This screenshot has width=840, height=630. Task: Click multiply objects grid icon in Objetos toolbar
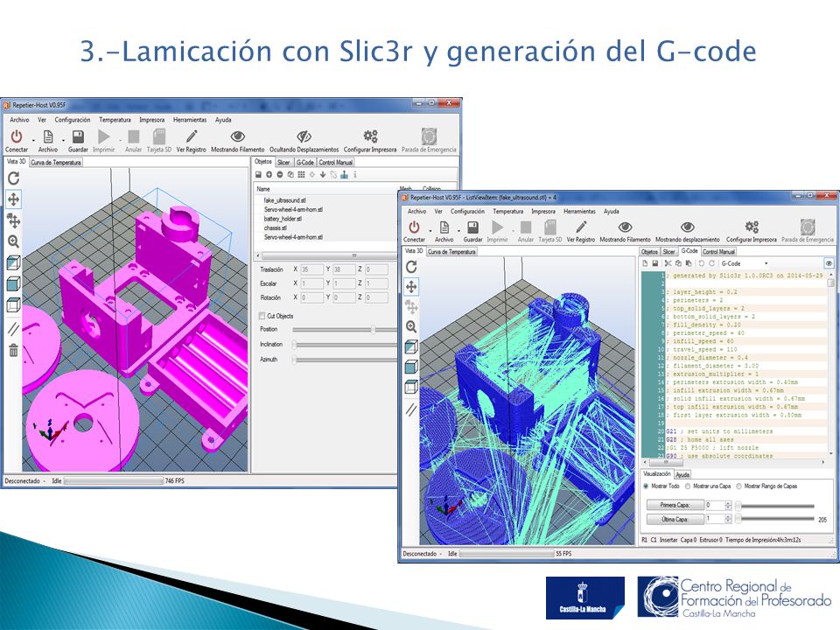tap(301, 175)
